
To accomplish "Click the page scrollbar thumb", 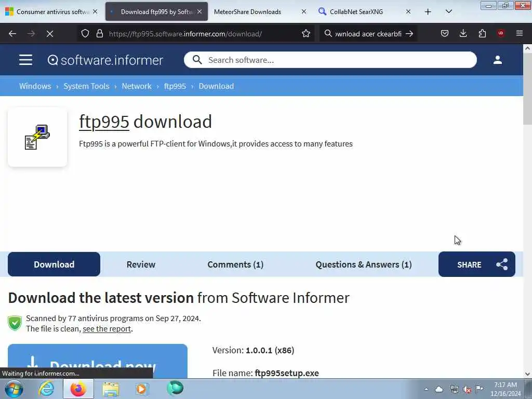I will 527,89.
